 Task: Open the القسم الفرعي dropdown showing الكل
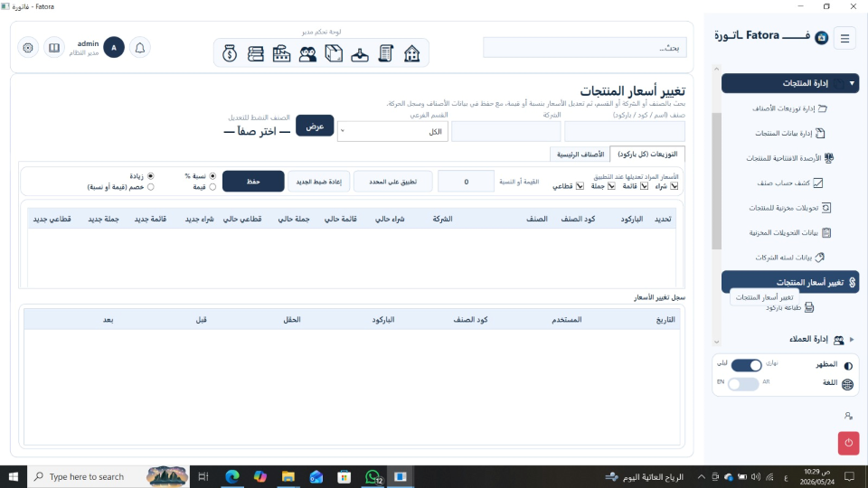click(x=392, y=131)
